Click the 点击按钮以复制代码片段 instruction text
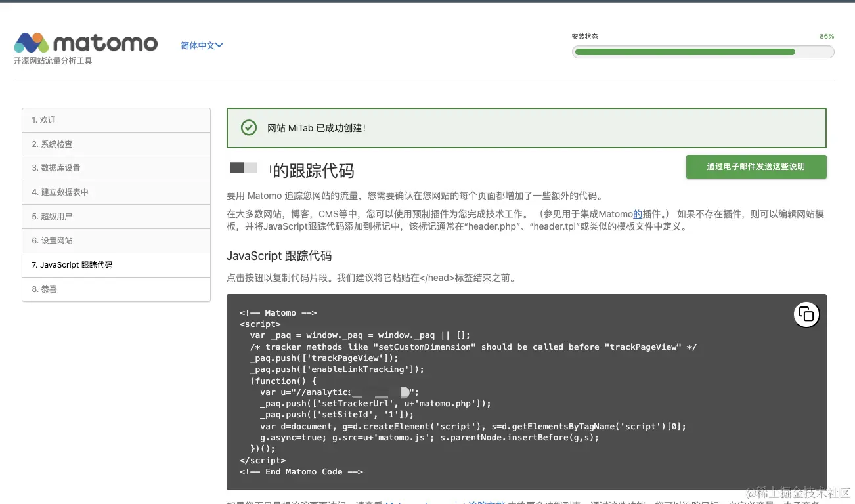Screen dimensions: 855x504 [371, 278]
